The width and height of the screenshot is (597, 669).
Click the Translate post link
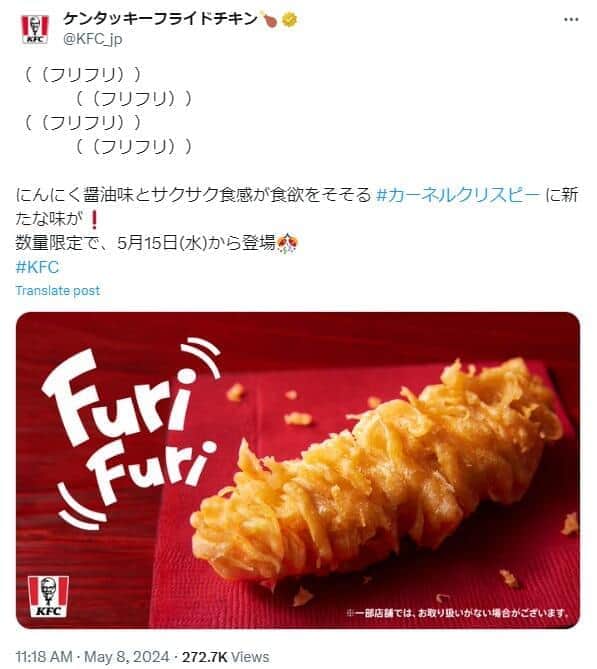[x=58, y=291]
